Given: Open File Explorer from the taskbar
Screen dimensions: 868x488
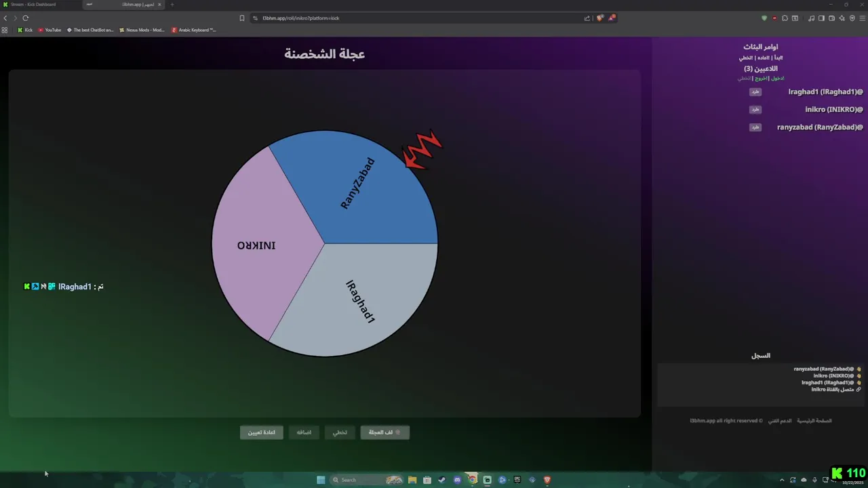Looking at the screenshot, I should click(x=412, y=480).
